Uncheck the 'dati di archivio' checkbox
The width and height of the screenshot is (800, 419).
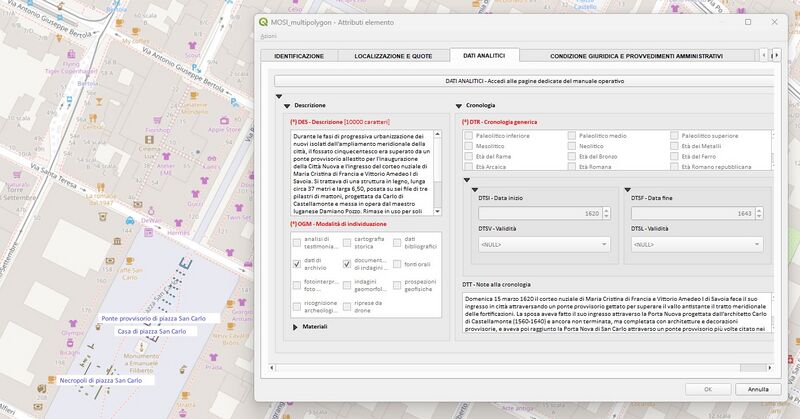pyautogui.click(x=297, y=264)
